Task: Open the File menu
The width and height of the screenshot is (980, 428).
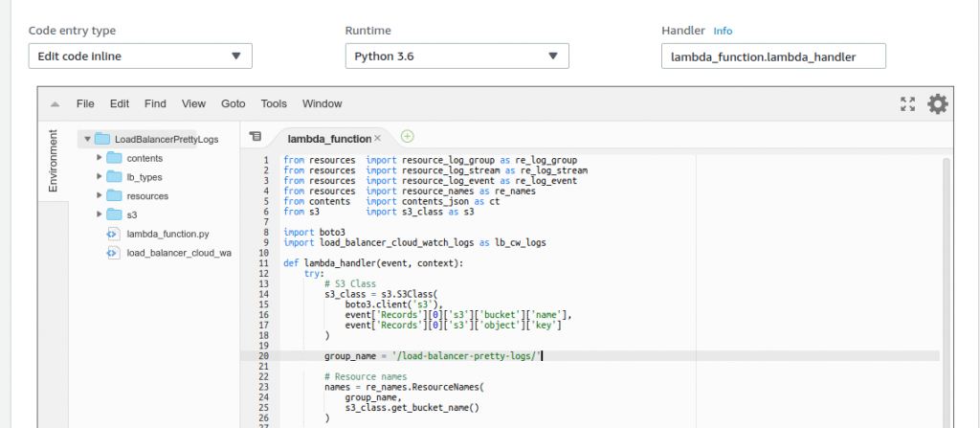Action: [85, 103]
